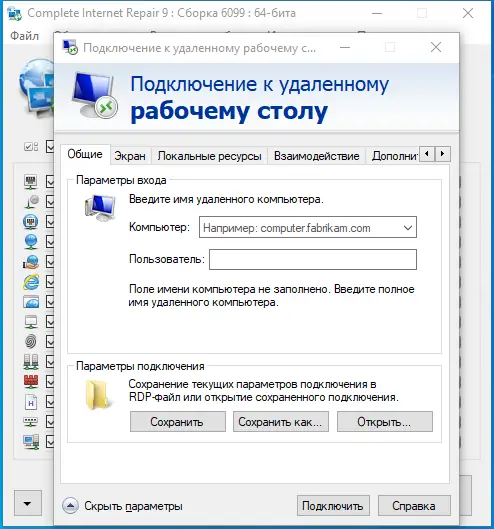This screenshot has height=529, width=494.
Task: Click the Открыть... button
Action: click(385, 421)
